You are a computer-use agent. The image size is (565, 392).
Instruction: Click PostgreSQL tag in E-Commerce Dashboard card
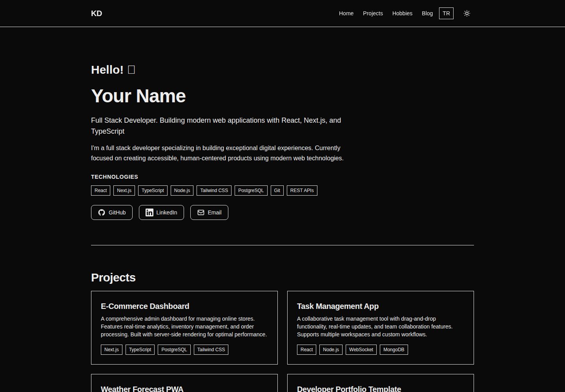(x=174, y=350)
